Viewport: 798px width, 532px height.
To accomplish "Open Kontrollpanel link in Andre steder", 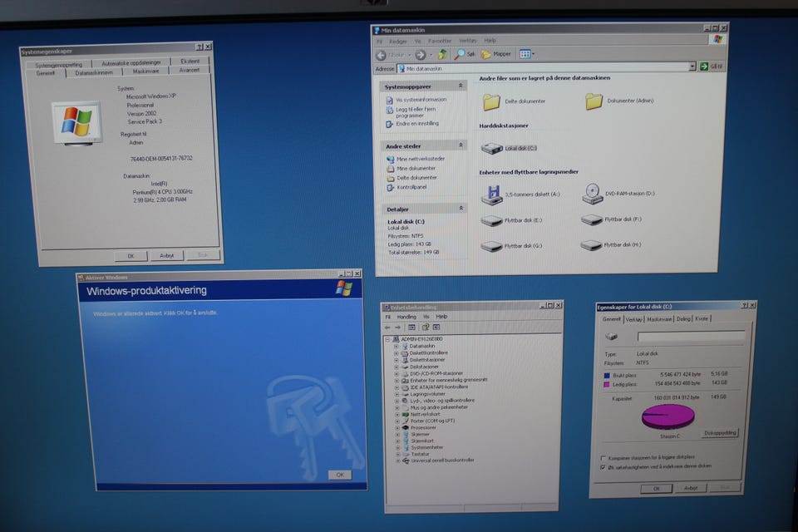I will click(x=411, y=187).
